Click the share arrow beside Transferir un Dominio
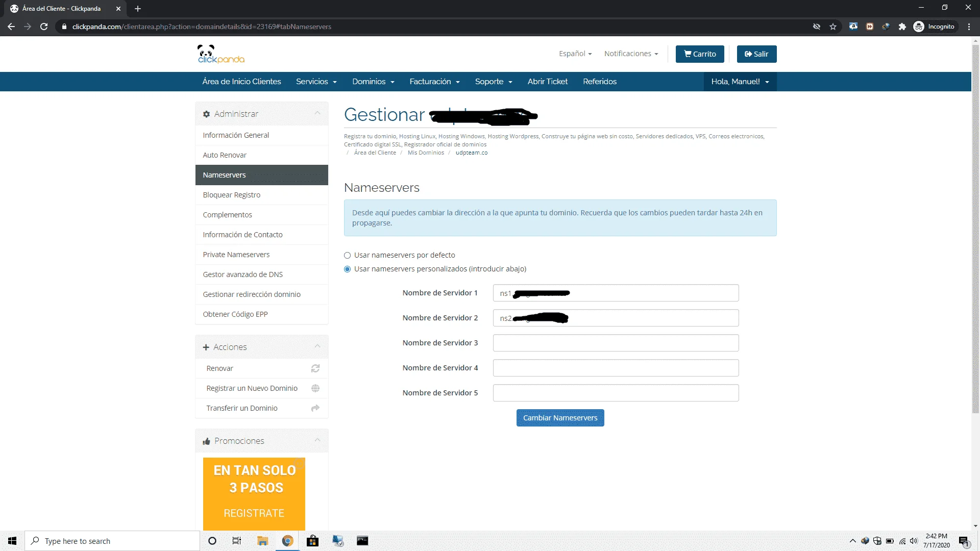Viewport: 980px width, 551px height. (x=315, y=408)
